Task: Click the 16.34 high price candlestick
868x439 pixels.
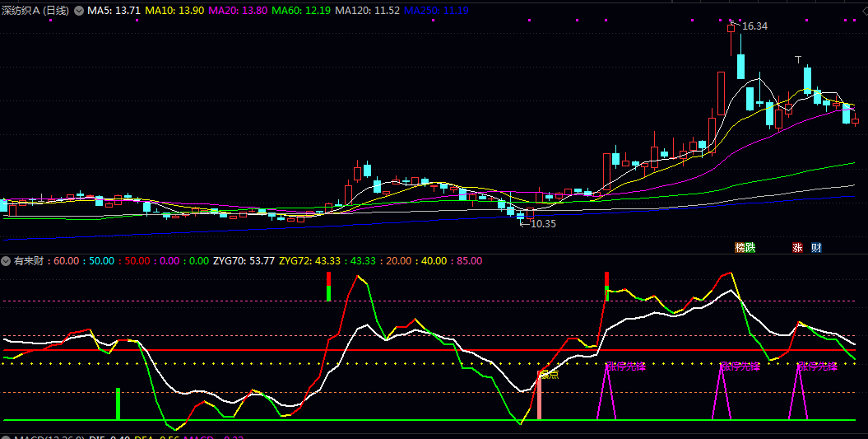Action: tap(731, 28)
